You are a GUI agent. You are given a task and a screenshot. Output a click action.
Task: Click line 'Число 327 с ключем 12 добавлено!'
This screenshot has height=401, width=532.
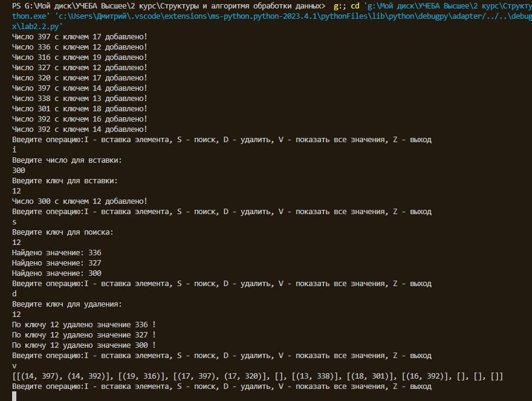(80, 68)
